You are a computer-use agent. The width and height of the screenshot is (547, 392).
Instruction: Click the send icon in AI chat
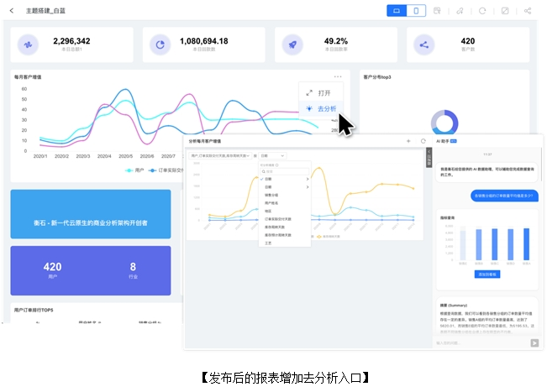pos(534,342)
